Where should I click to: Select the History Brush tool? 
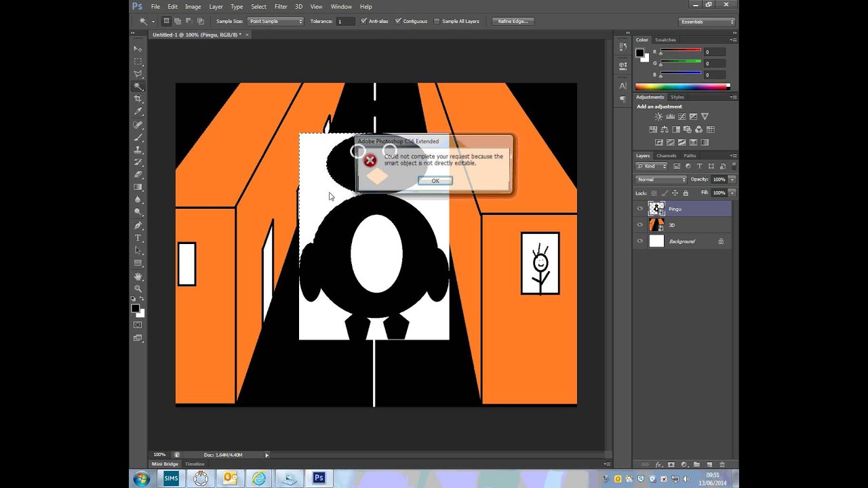(x=138, y=162)
